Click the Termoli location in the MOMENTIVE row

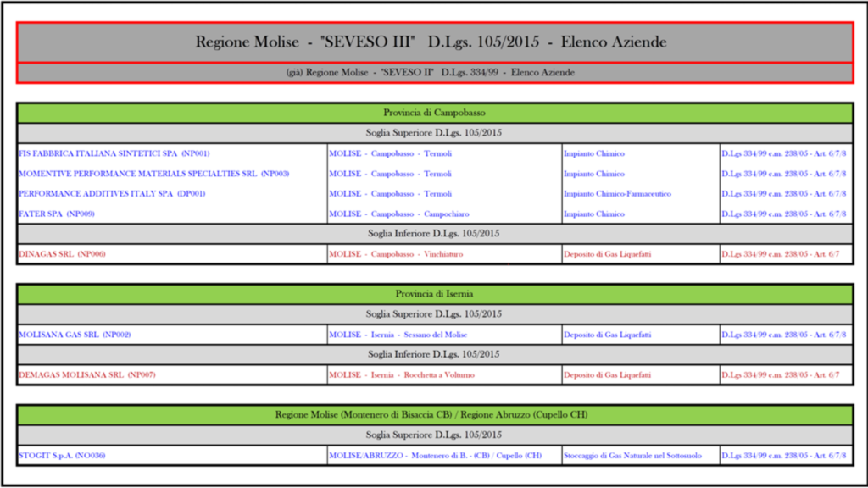[390, 174]
